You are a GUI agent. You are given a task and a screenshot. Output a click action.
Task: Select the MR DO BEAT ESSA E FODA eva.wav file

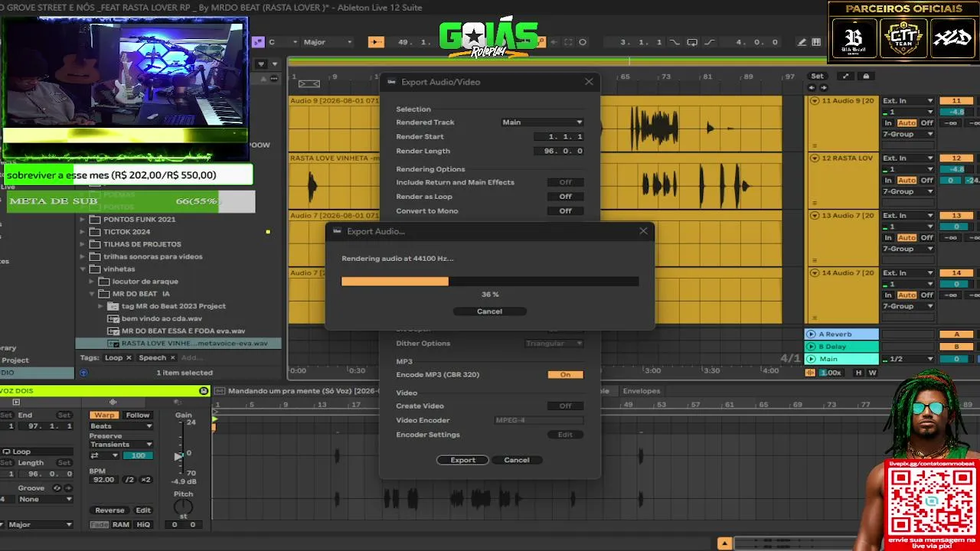pyautogui.click(x=183, y=331)
